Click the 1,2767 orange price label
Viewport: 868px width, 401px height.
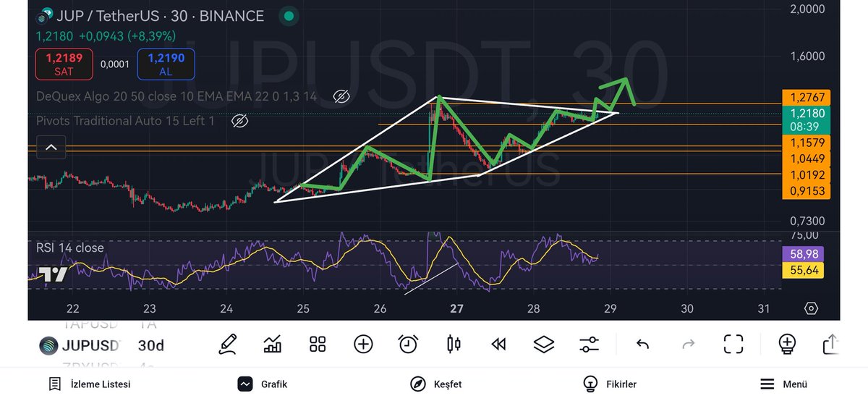pyautogui.click(x=807, y=97)
